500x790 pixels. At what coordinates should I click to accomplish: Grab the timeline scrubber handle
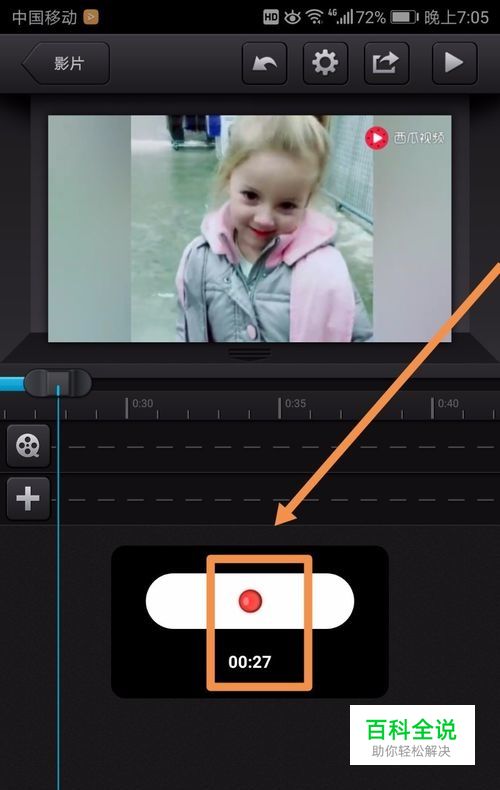[58, 383]
